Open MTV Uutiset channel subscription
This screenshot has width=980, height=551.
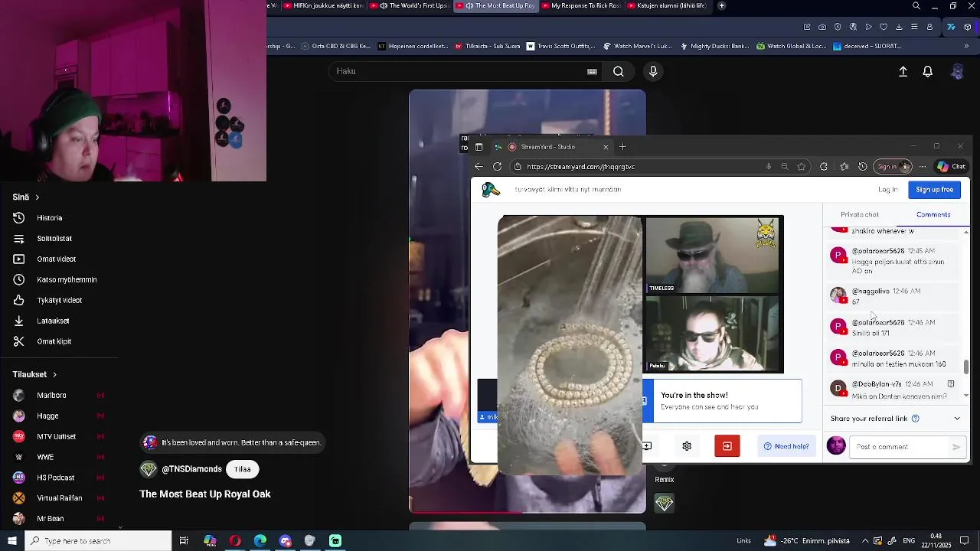coord(56,437)
